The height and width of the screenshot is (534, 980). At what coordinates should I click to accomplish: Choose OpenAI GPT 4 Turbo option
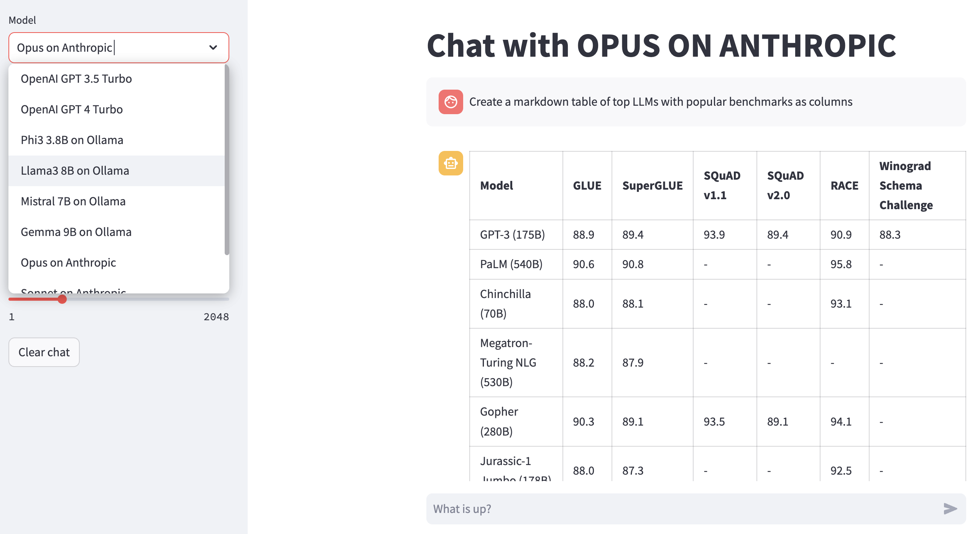(72, 110)
